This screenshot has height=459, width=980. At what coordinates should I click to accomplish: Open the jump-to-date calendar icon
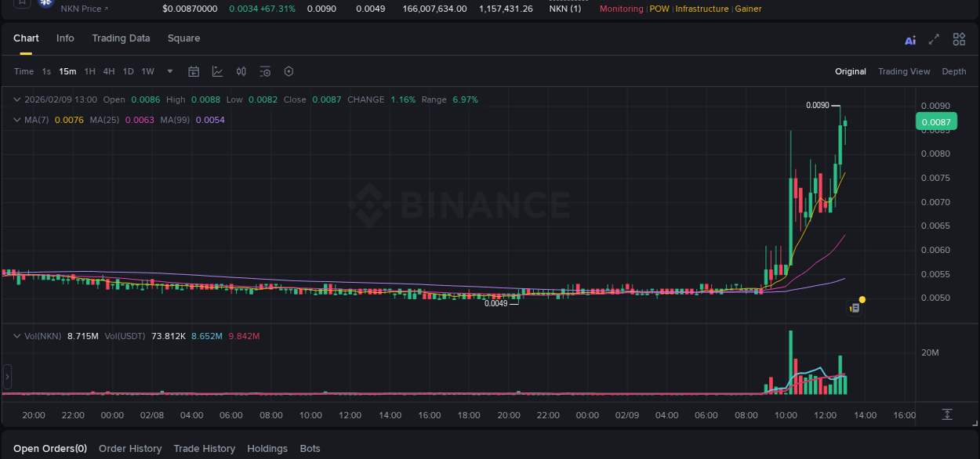(194, 70)
